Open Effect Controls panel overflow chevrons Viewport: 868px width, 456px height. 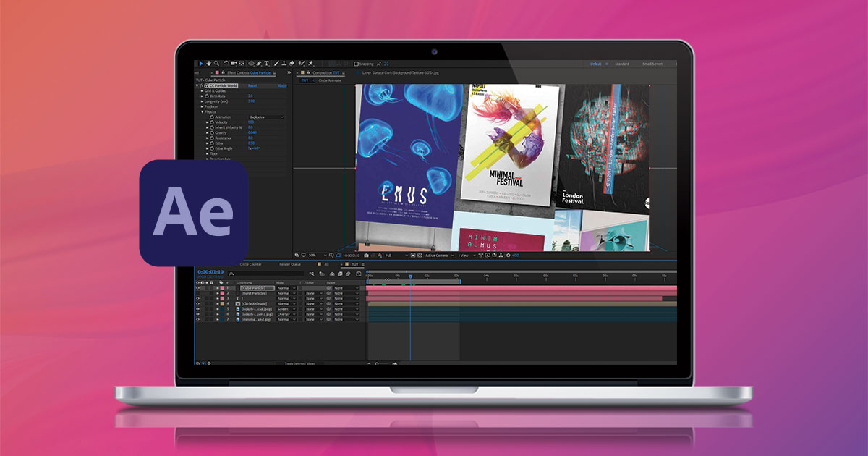289,73
